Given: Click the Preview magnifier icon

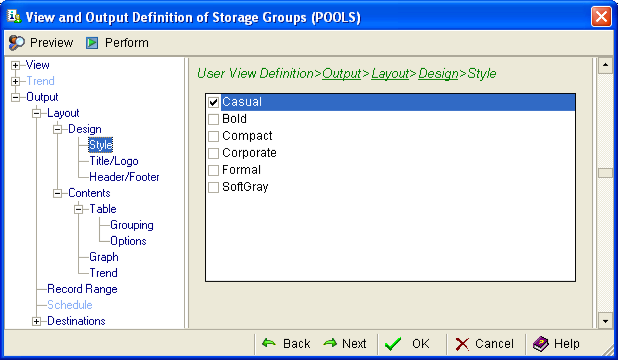Looking at the screenshot, I should pos(17,43).
